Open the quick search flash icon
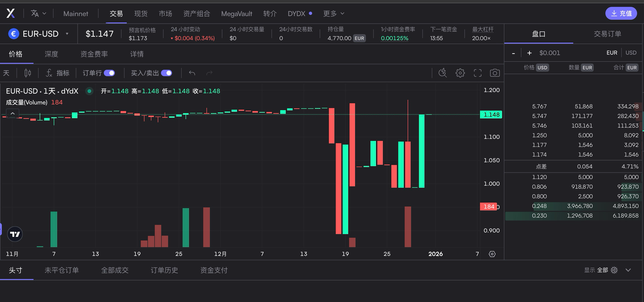The width and height of the screenshot is (644, 302). (443, 73)
